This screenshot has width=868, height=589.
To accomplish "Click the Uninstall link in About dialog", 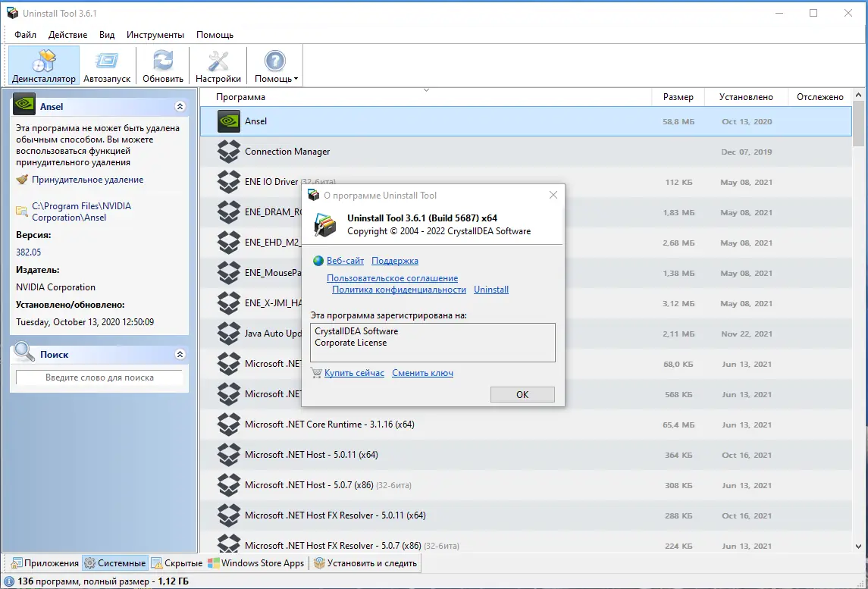I will tap(491, 290).
